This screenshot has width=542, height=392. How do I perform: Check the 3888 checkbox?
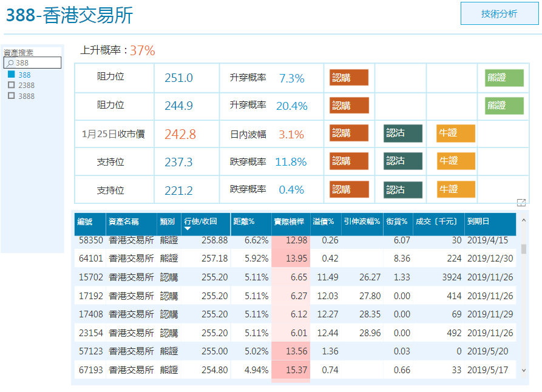[x=12, y=95]
